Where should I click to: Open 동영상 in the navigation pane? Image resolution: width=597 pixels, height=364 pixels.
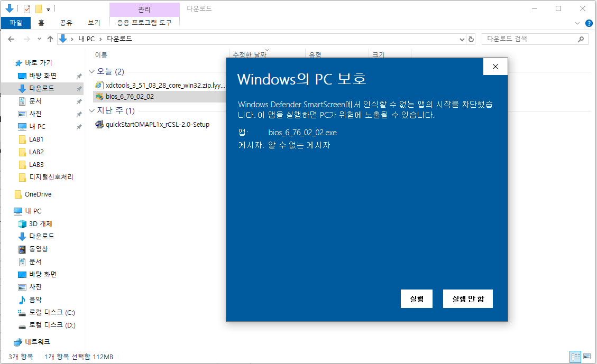click(x=39, y=249)
